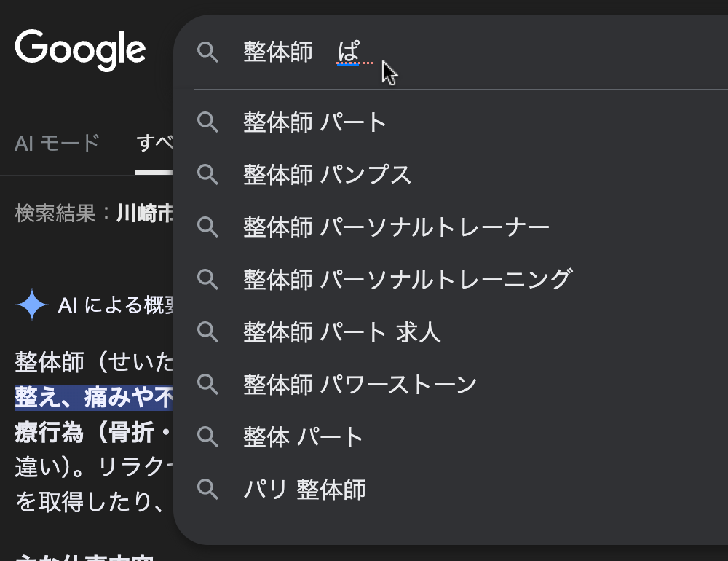The height and width of the screenshot is (561, 728).
Task: Switch to the AI モード tab
Action: point(57,144)
